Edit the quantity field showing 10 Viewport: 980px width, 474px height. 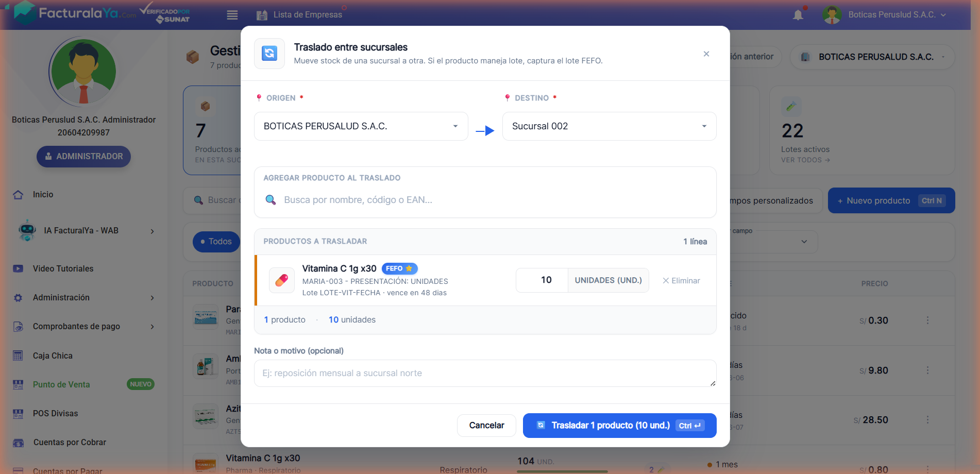pos(542,280)
